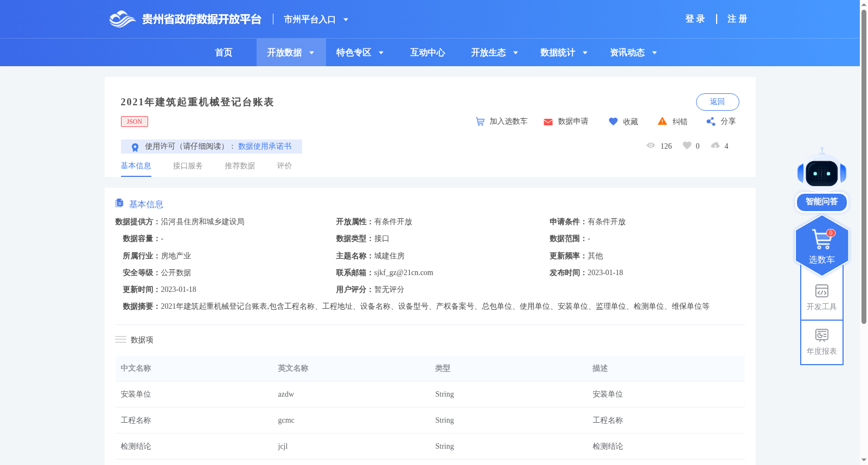Open 年度报表 from the side panel
The width and height of the screenshot is (868, 465).
pos(822,342)
